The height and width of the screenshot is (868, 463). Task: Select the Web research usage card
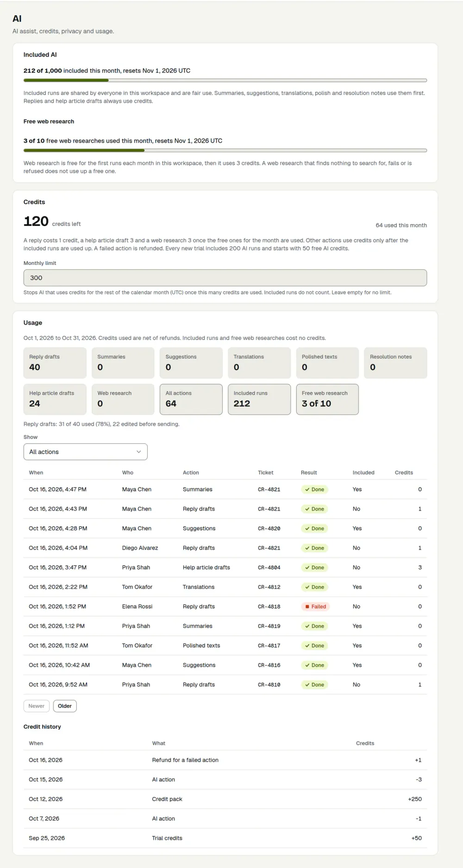tap(123, 399)
